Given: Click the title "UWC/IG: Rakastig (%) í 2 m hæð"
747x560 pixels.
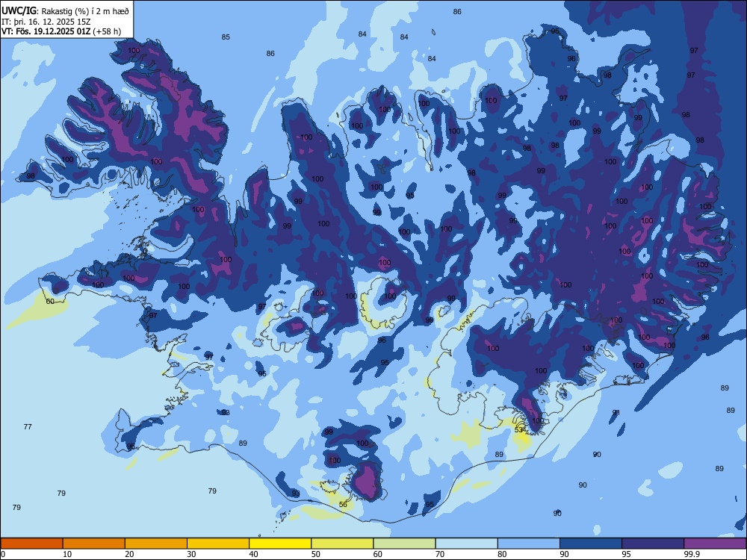Looking at the screenshot, I should 65,11.
